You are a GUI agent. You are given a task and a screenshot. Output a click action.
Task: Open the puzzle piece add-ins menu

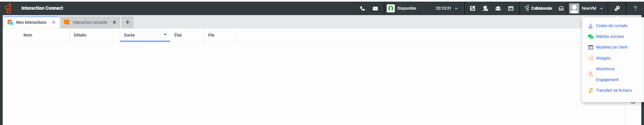617,8
